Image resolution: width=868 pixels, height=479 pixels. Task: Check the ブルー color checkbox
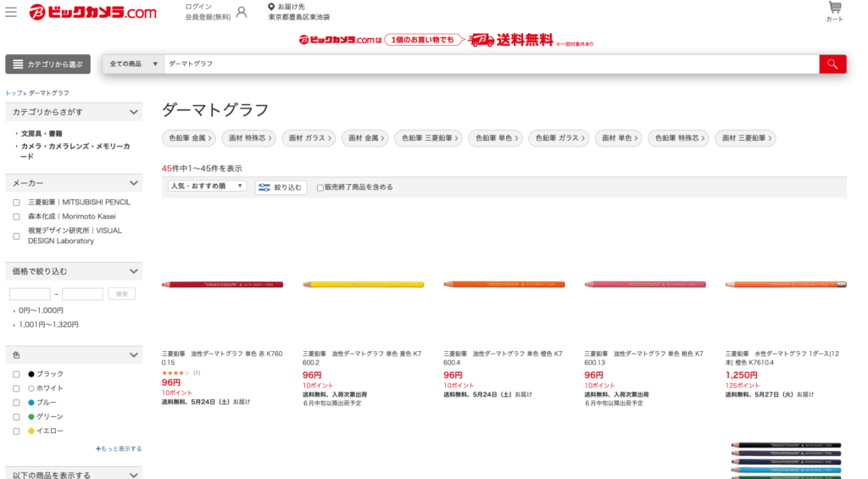(16, 404)
